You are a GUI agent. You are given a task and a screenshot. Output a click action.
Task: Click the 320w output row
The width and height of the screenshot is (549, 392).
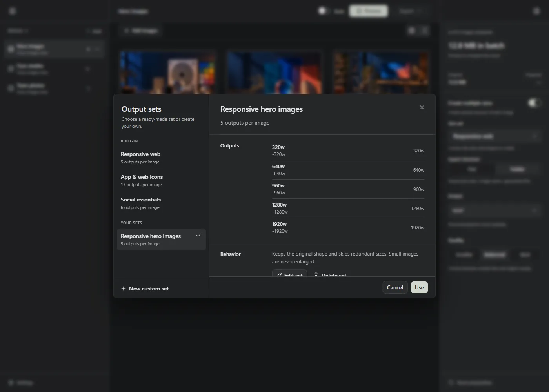click(x=348, y=151)
